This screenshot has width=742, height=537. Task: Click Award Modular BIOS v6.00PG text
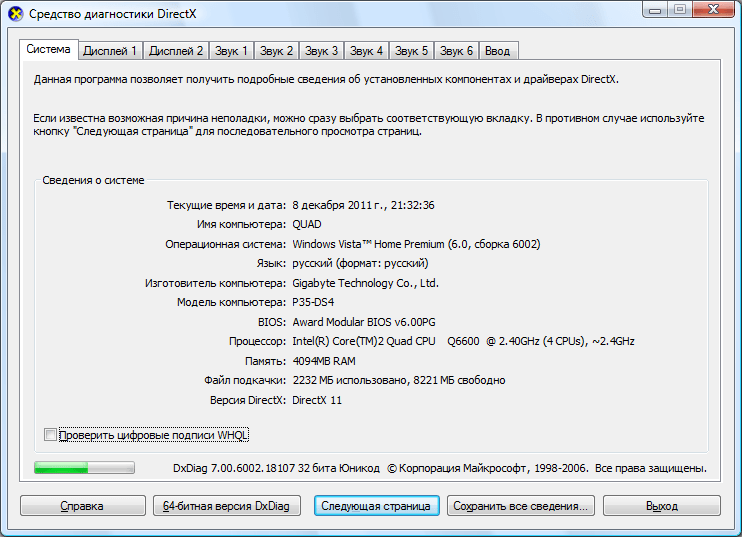[x=364, y=322]
